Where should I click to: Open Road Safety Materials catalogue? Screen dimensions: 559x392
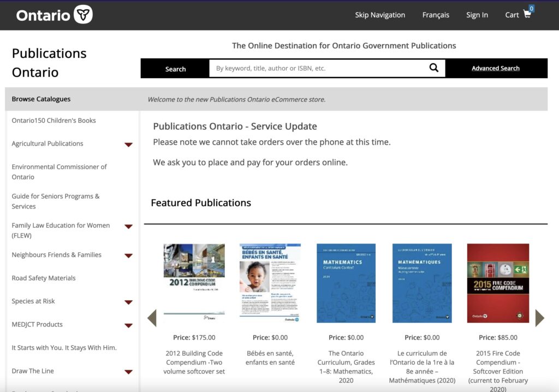click(44, 278)
